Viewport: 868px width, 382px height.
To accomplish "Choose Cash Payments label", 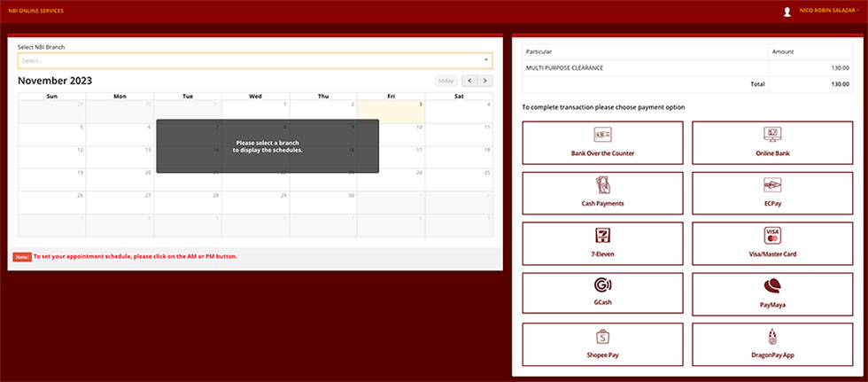I will pyautogui.click(x=602, y=204).
